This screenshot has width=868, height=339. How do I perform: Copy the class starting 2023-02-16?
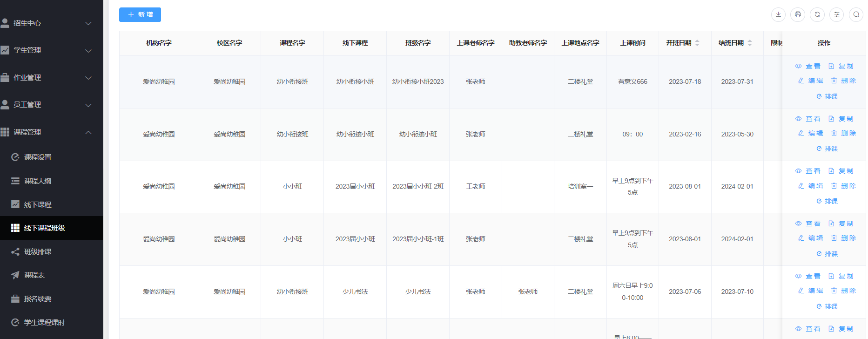click(x=841, y=119)
